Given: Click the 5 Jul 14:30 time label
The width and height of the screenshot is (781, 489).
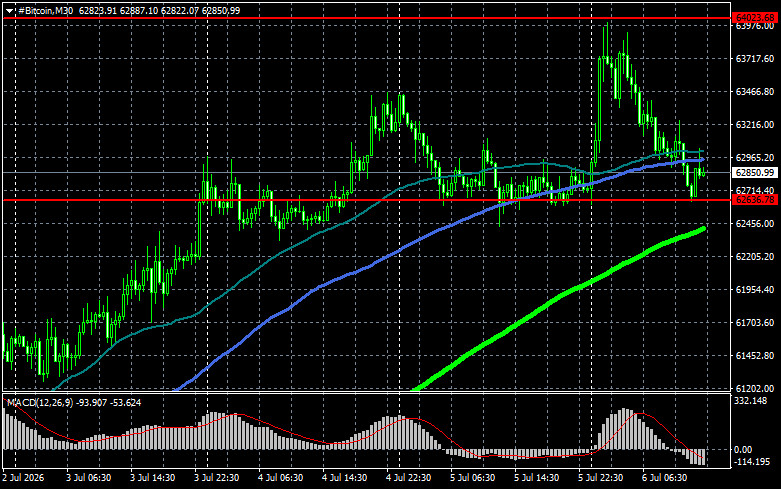Looking at the screenshot, I should coord(536,478).
